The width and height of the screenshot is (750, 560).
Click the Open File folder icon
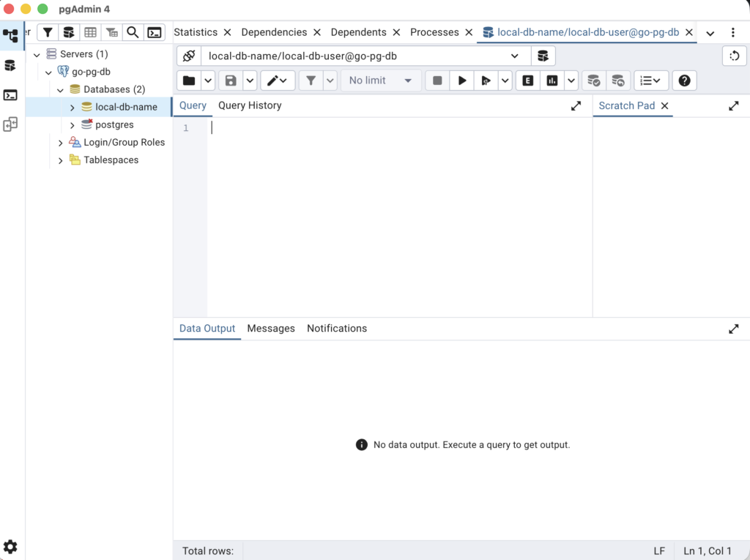point(189,81)
